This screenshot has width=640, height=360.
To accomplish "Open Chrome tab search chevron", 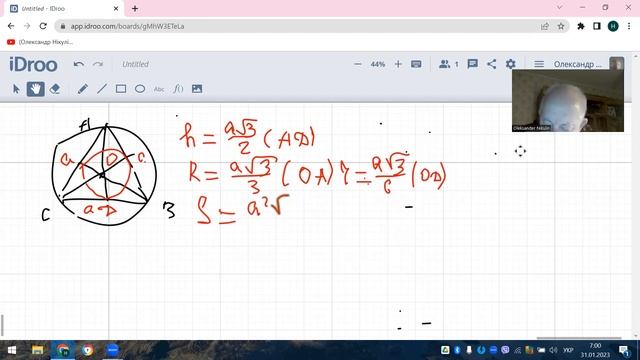I will tap(560, 7).
